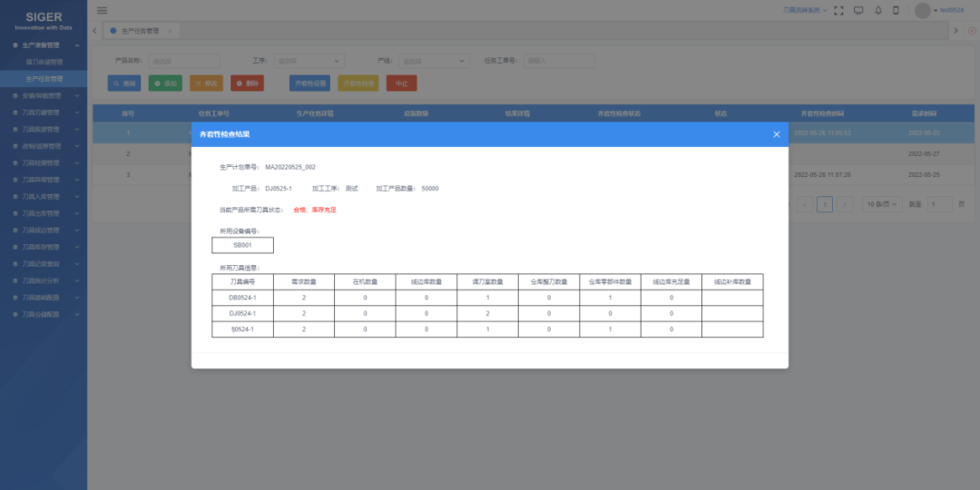Screen dimensions: 980x490
Task: Collapse the 生产准备管理 sidebar group
Action: click(45, 44)
